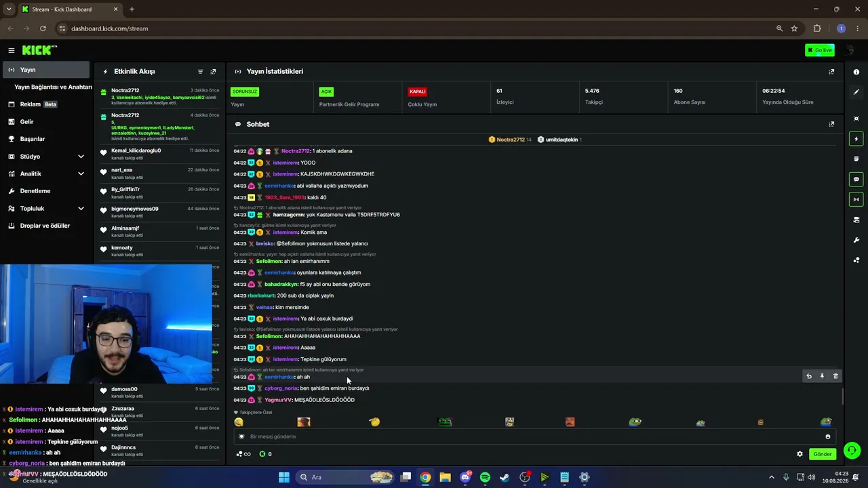Go to the Gelir page

click(x=45, y=122)
